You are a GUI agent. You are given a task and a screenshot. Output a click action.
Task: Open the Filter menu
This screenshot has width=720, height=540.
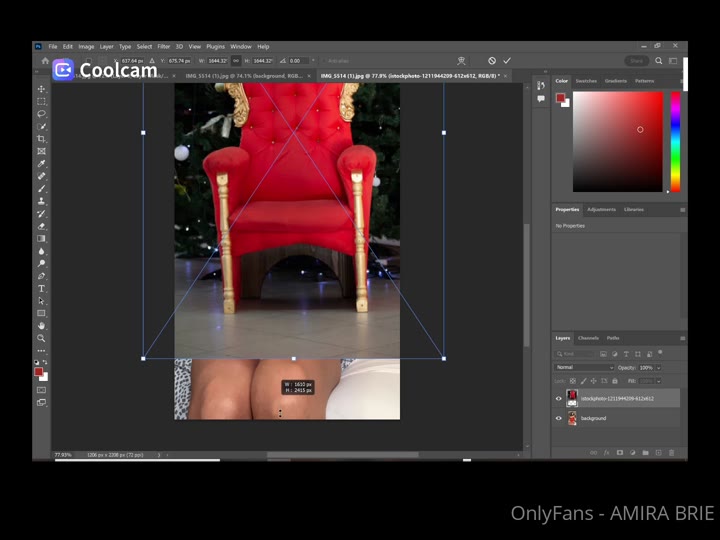point(163,46)
